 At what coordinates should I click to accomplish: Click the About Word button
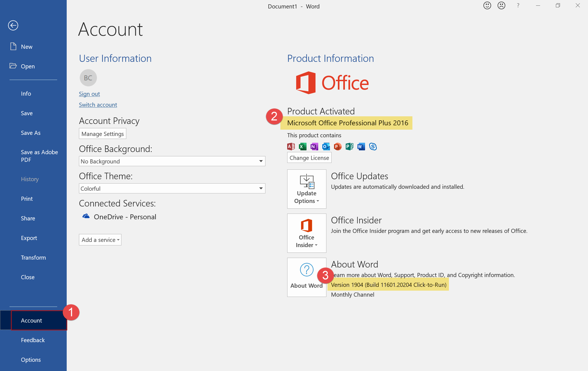pyautogui.click(x=307, y=277)
